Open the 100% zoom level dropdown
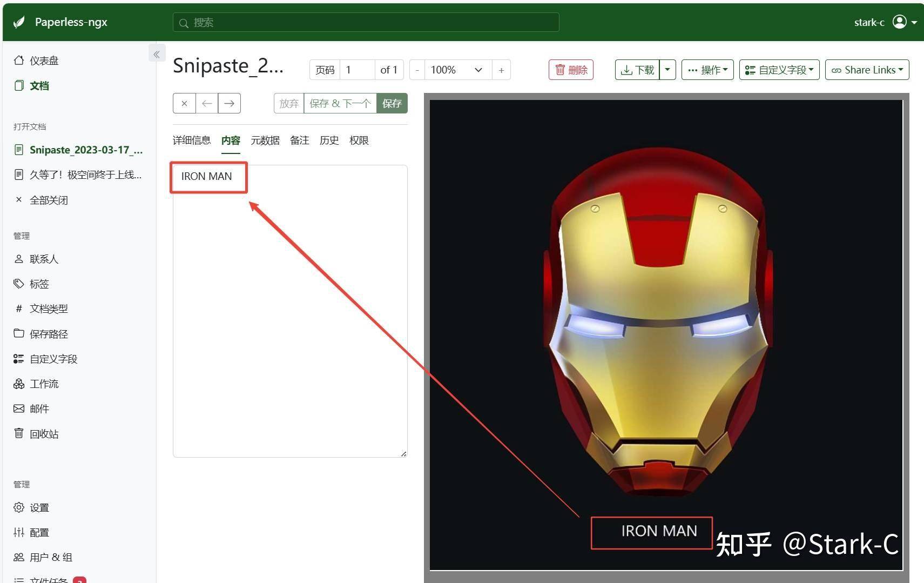Image resolution: width=924 pixels, height=583 pixels. click(458, 70)
